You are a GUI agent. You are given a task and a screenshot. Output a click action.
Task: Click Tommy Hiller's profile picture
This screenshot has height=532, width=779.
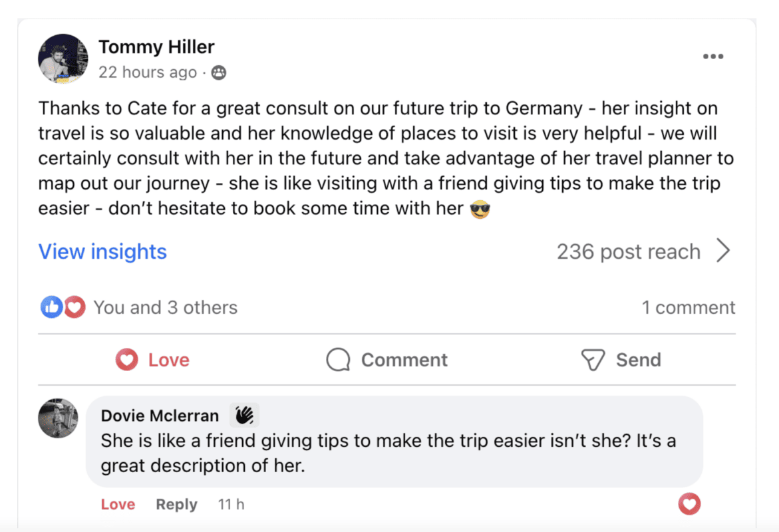(63, 59)
